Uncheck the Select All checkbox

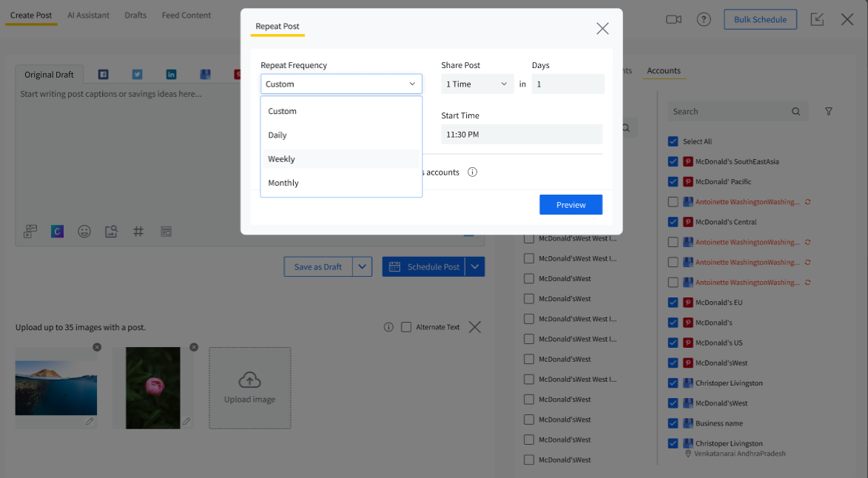tap(673, 141)
